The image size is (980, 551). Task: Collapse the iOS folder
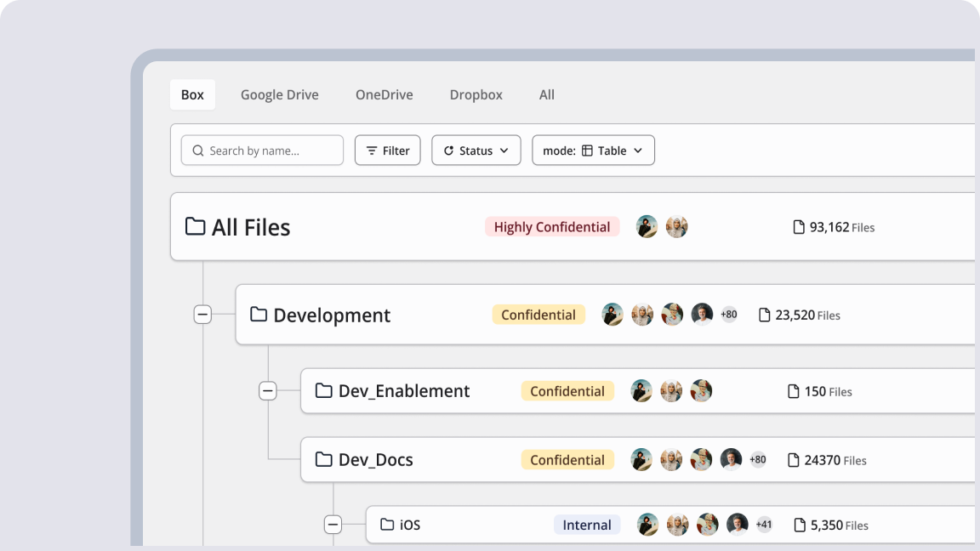333,524
